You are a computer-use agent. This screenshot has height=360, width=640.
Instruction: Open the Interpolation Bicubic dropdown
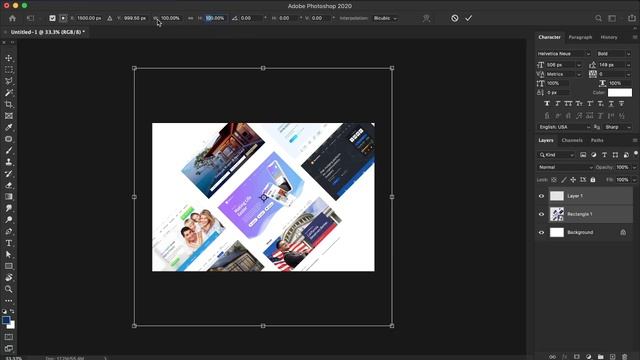(385, 18)
